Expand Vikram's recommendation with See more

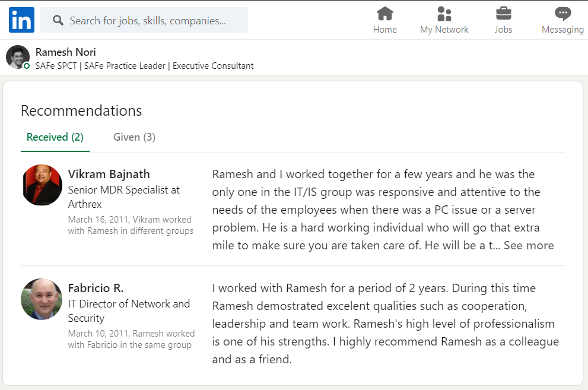click(528, 245)
